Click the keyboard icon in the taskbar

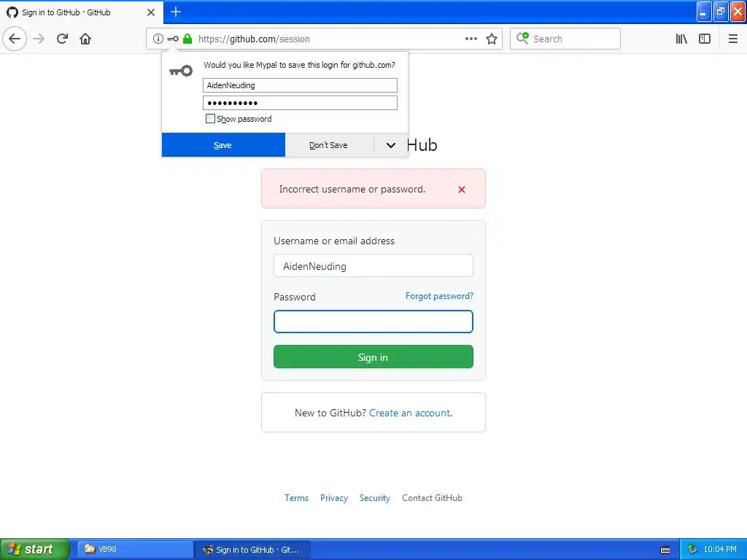coord(665,550)
